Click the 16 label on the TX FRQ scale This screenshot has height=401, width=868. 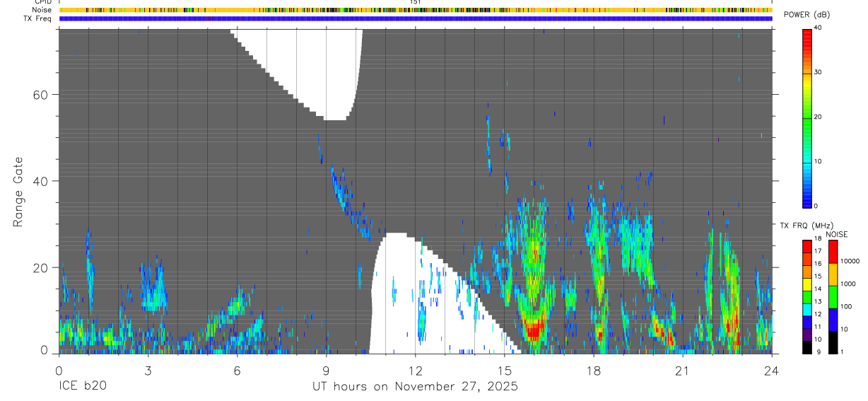click(x=818, y=265)
